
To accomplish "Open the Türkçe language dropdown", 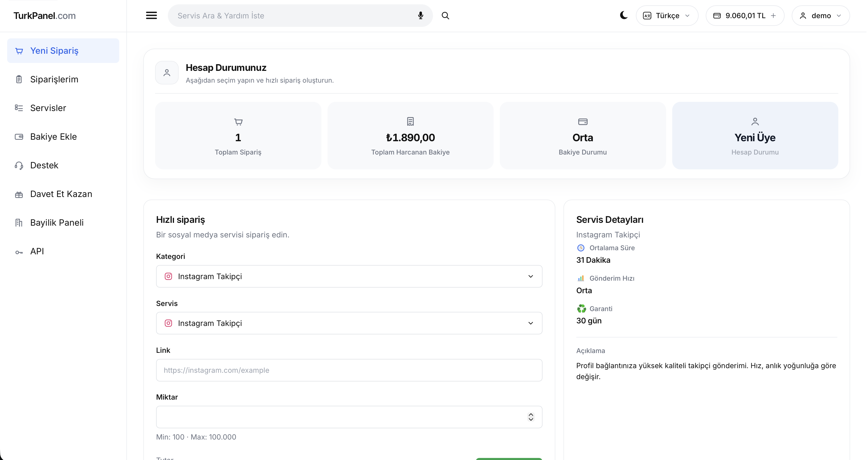I will coord(667,16).
